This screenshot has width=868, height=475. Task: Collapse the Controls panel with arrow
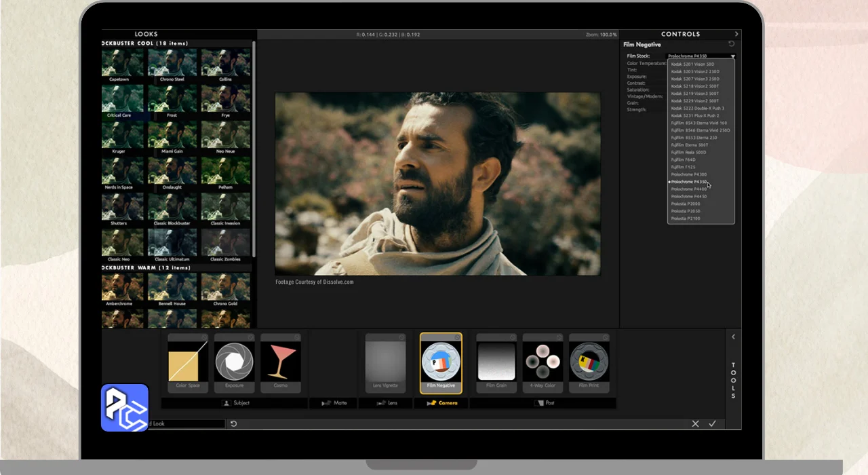pyautogui.click(x=736, y=34)
